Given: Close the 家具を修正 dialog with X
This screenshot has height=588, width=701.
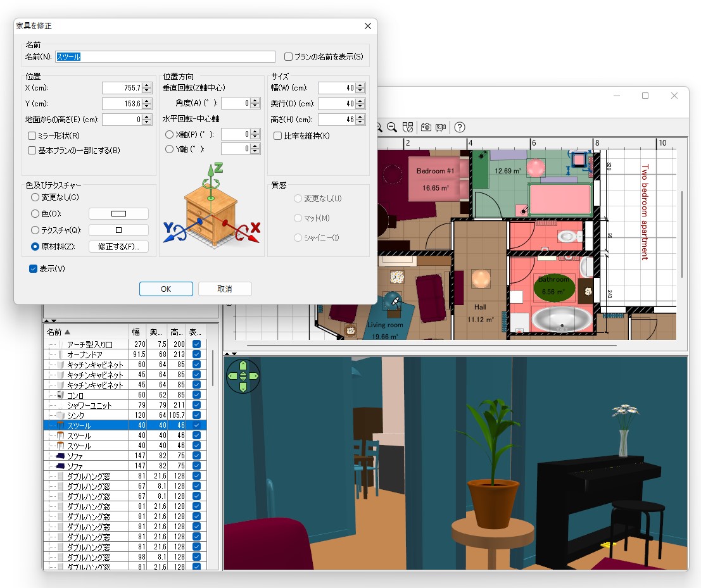Looking at the screenshot, I should pyautogui.click(x=368, y=26).
